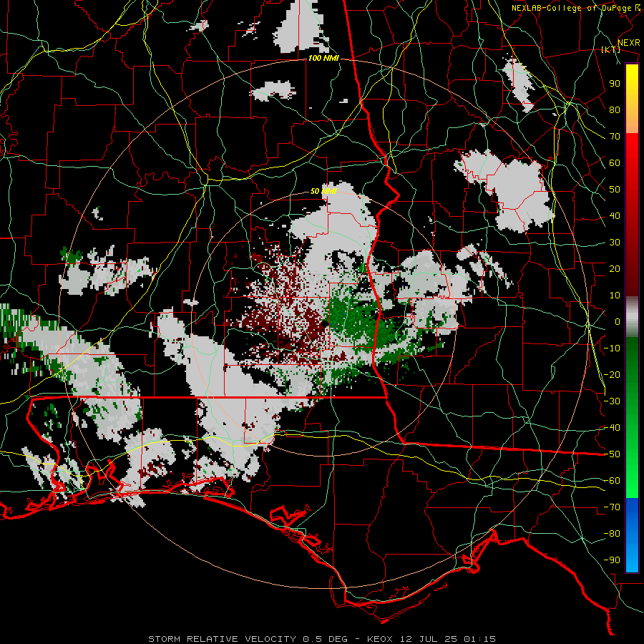Click the 'Storm Relative Velocity 0.5 DEG' caption

pyautogui.click(x=248, y=639)
